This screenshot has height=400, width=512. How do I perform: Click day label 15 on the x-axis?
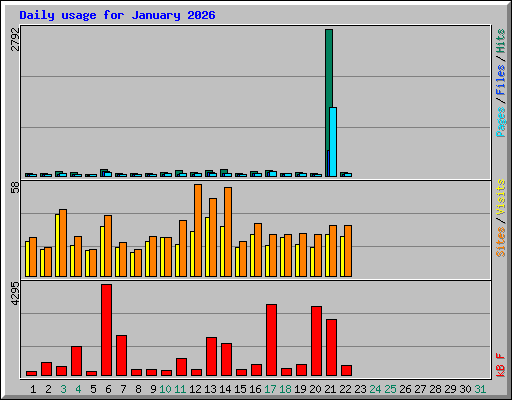click(240, 389)
